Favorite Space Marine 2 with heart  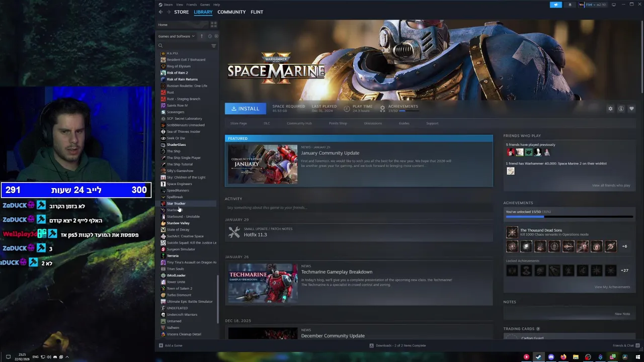(x=631, y=109)
